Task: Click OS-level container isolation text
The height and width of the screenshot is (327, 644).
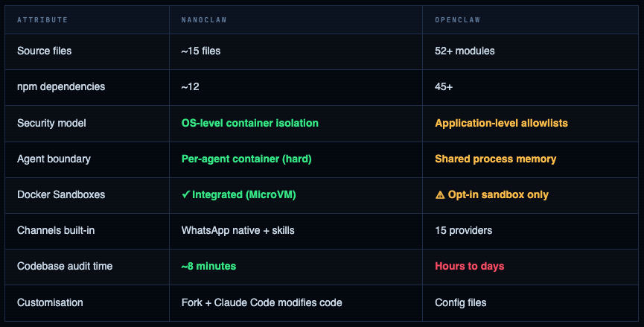Action: pyautogui.click(x=249, y=123)
